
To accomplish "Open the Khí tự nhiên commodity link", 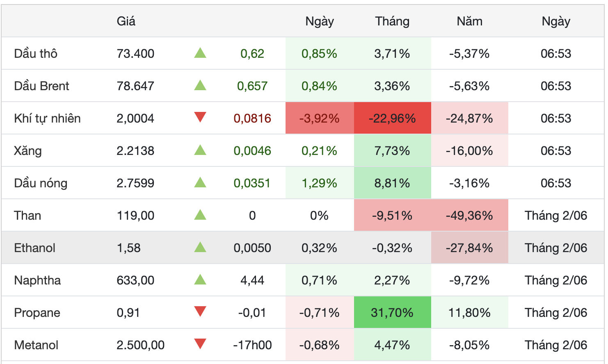I will [x=47, y=118].
